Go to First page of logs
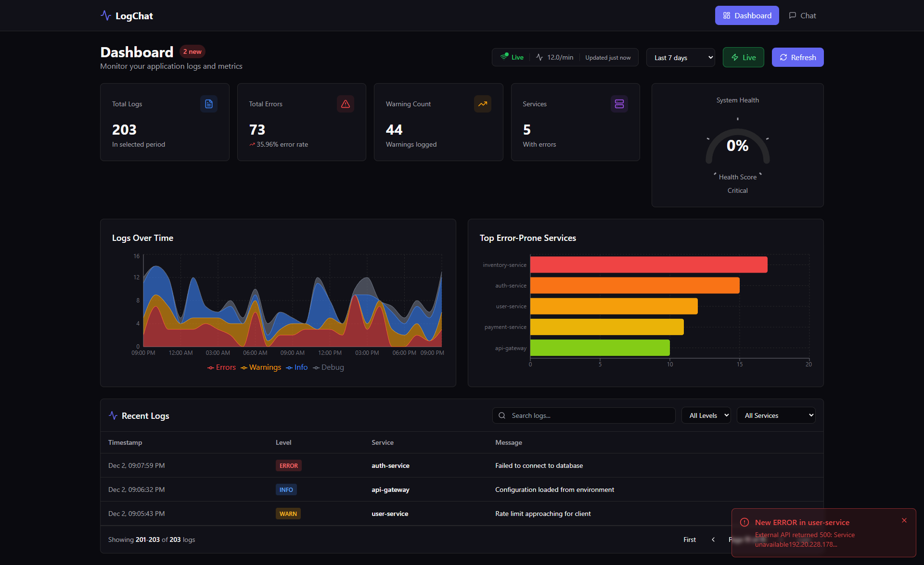The image size is (924, 565). pos(690,540)
